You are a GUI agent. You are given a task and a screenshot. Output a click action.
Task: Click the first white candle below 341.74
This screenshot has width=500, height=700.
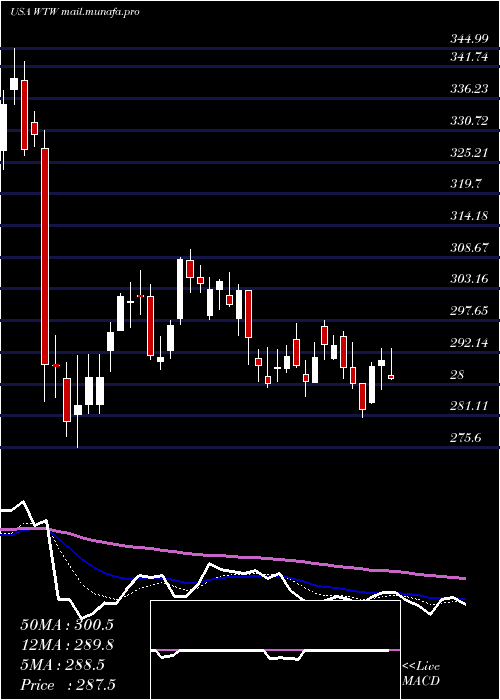14,84
